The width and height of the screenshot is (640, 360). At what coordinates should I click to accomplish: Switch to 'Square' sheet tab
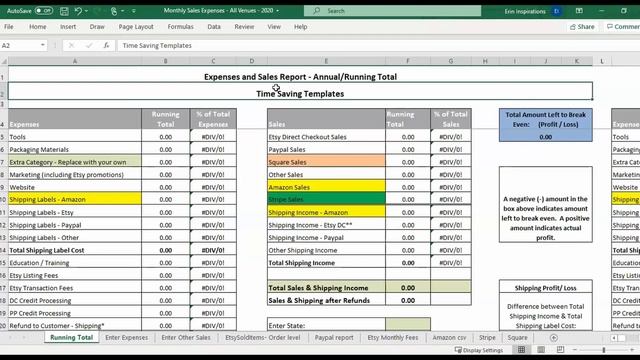[x=517, y=338]
